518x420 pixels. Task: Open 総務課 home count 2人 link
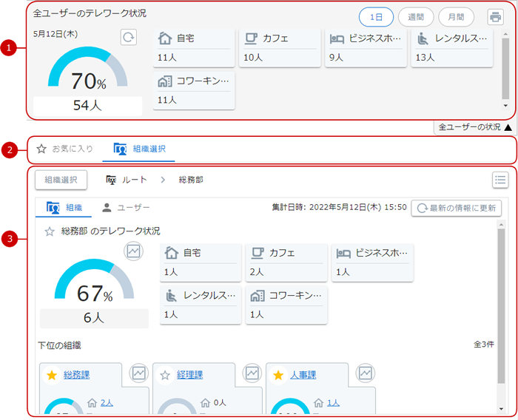click(107, 403)
